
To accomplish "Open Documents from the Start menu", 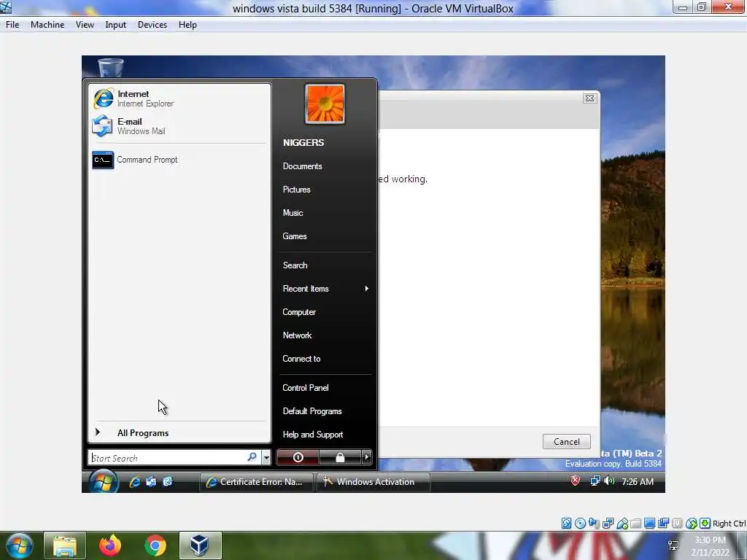I will [x=303, y=166].
